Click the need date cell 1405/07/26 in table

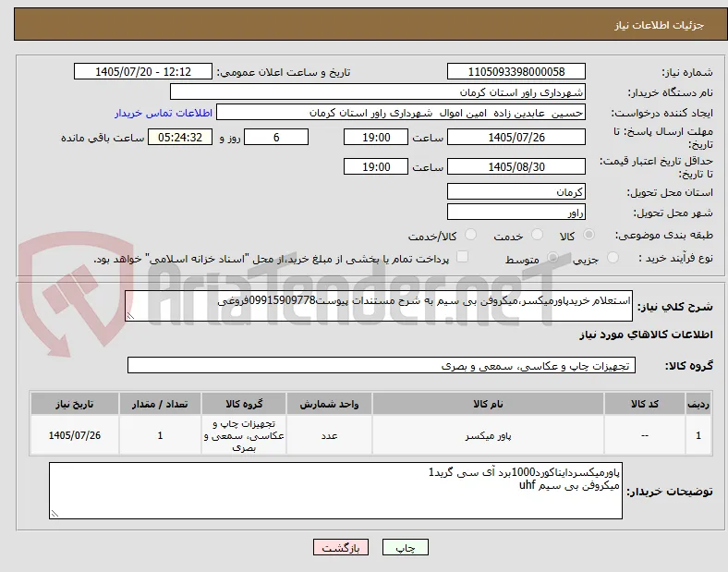click(x=75, y=435)
